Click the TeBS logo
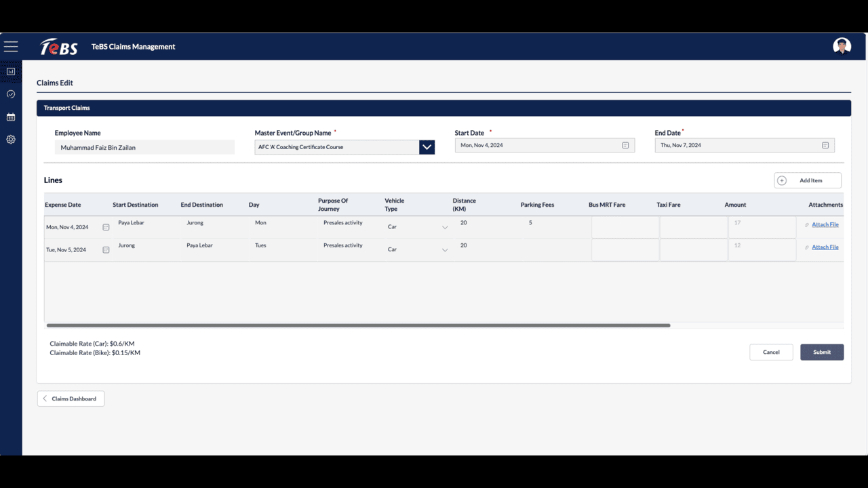The height and width of the screenshot is (488, 868). (x=58, y=47)
